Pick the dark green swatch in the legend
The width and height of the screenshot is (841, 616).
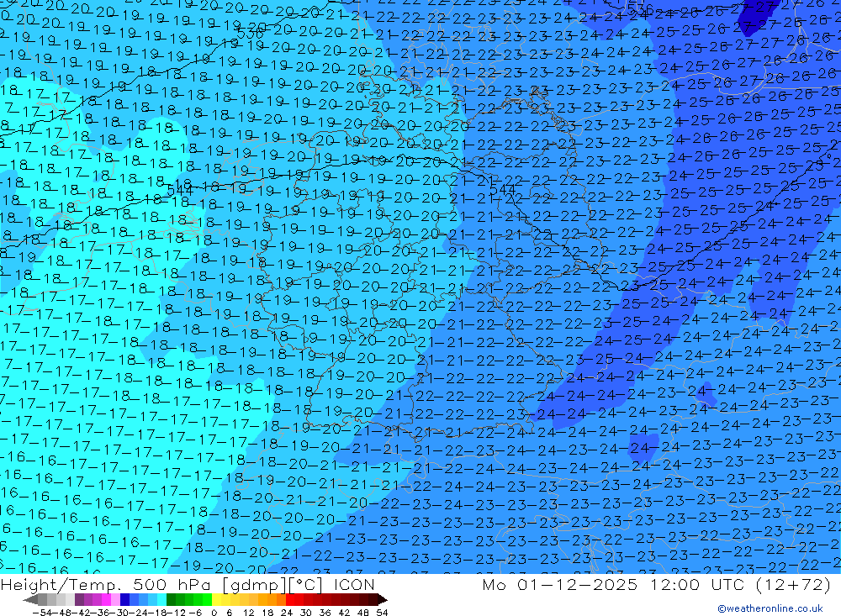(x=171, y=600)
